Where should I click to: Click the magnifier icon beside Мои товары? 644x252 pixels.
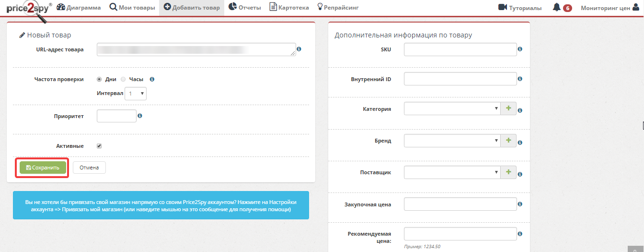click(113, 7)
